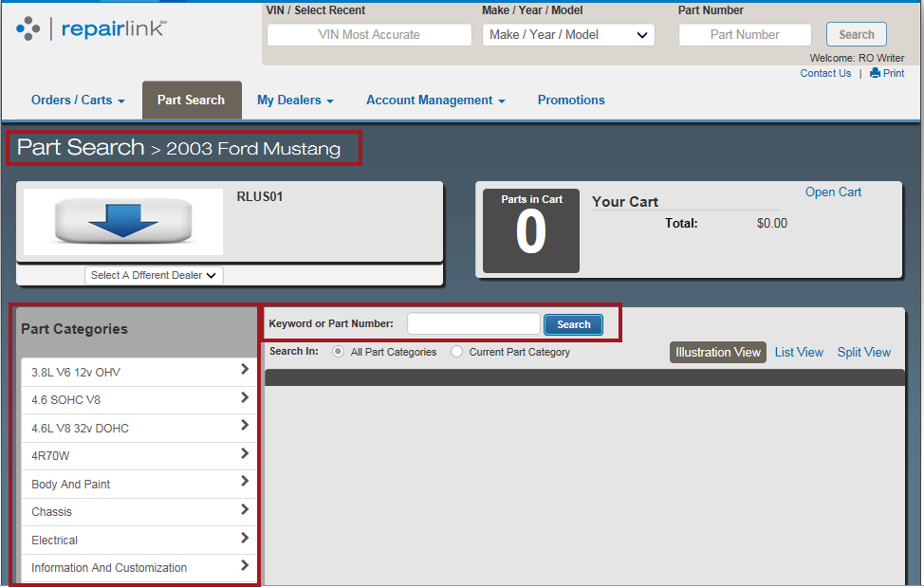Click the Contact Us link
This screenshot has width=924, height=587.
pos(824,73)
